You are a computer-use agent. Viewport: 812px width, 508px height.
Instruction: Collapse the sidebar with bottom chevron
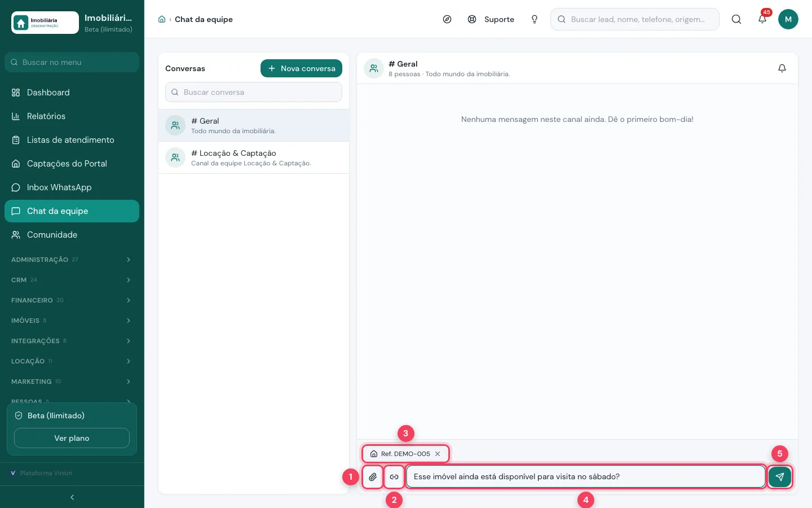pos(72,497)
